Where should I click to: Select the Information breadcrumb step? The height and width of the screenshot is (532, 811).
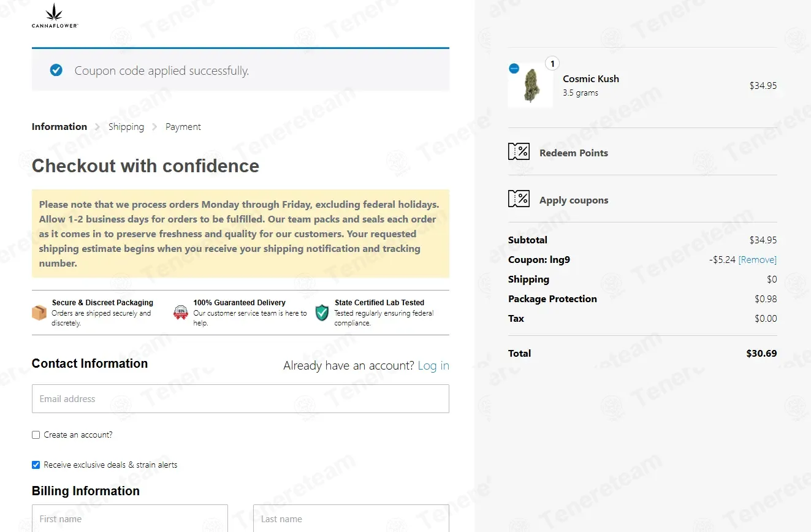click(x=59, y=127)
